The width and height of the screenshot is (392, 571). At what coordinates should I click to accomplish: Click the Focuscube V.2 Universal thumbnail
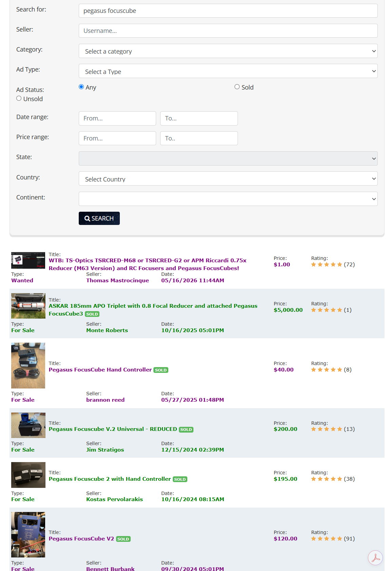tap(28, 425)
